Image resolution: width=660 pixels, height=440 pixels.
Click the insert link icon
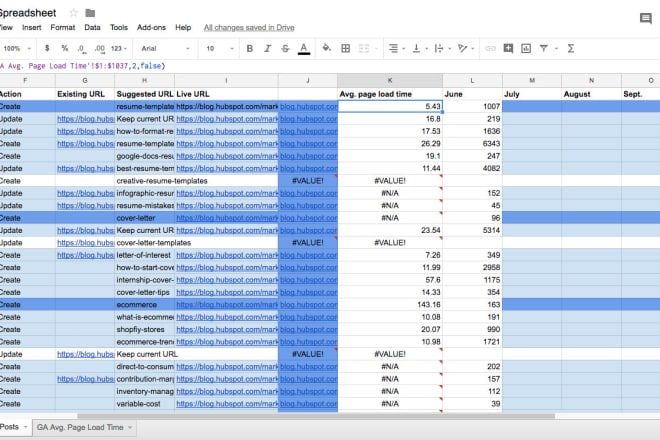pyautogui.click(x=490, y=48)
